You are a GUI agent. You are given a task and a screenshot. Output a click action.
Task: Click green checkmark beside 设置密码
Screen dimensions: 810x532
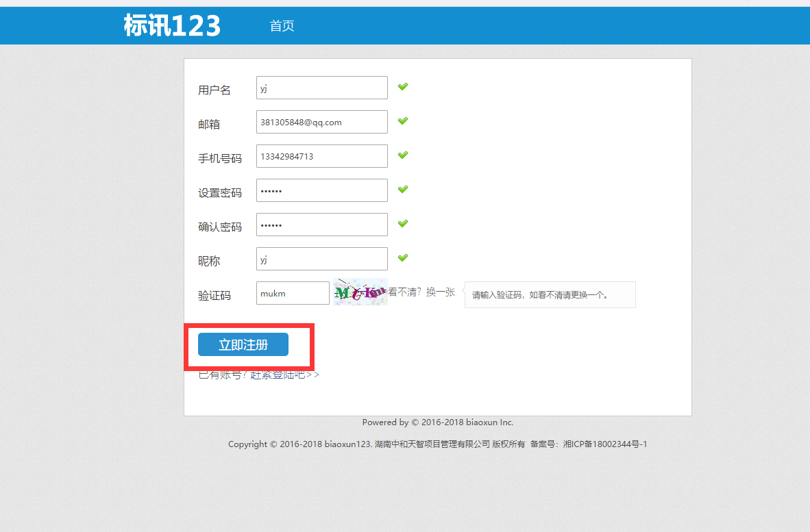click(x=403, y=190)
